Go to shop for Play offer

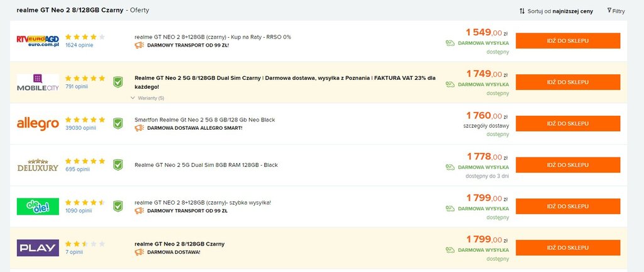pos(568,247)
